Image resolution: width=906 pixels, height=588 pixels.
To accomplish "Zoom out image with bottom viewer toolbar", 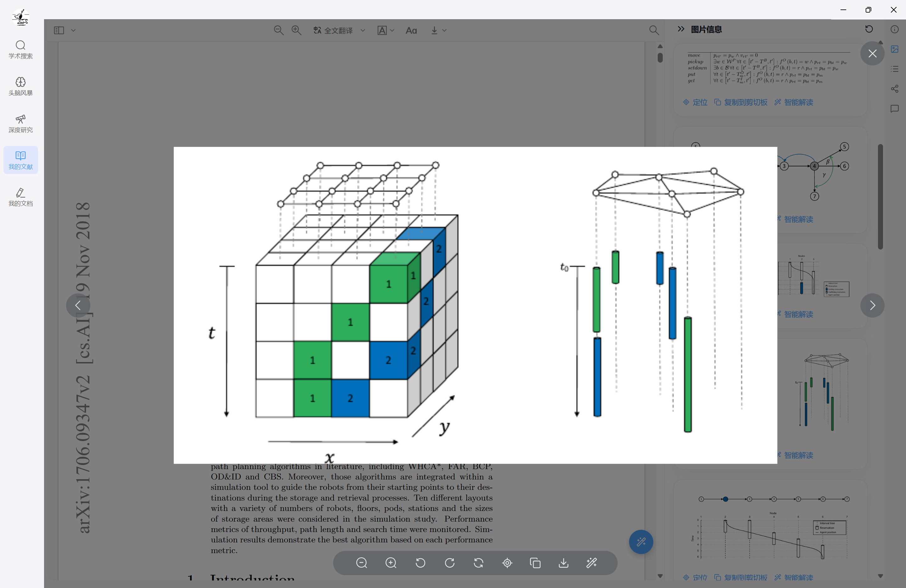I will coord(361,563).
